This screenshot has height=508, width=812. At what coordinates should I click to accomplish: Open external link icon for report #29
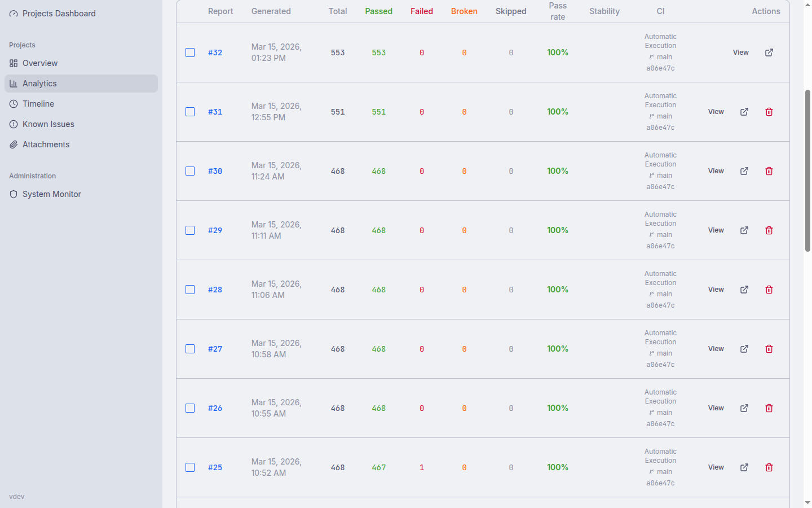[x=744, y=230]
